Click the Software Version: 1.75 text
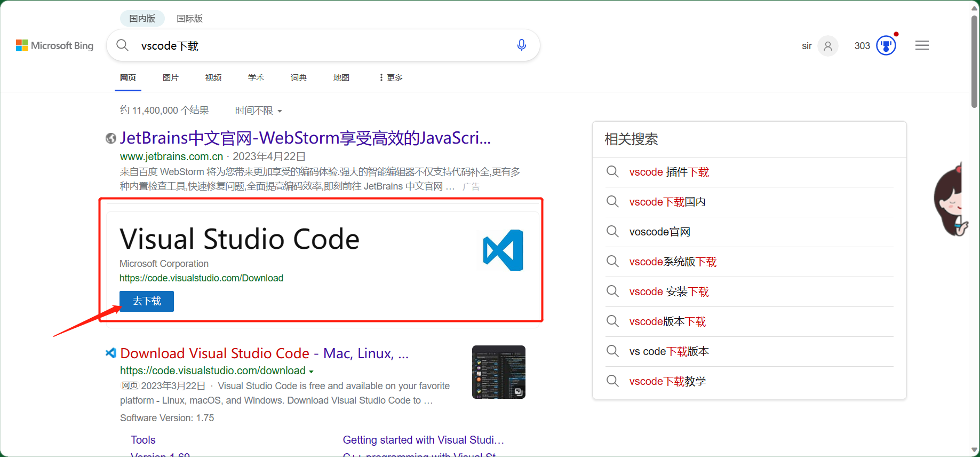980x457 pixels. 167,418
